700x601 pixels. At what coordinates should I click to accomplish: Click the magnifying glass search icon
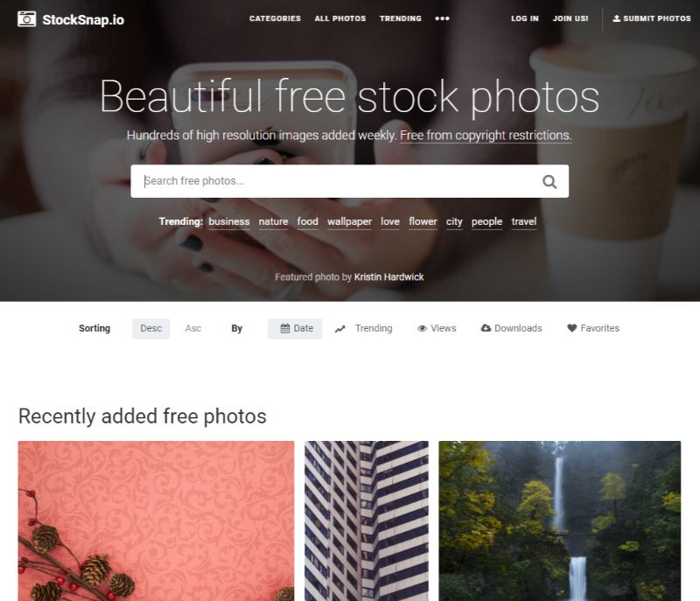click(x=549, y=182)
